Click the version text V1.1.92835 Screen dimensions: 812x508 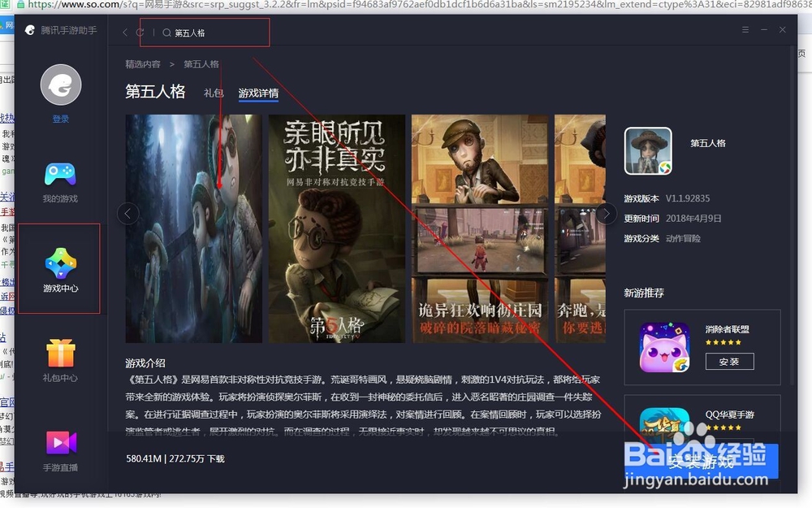coord(688,198)
